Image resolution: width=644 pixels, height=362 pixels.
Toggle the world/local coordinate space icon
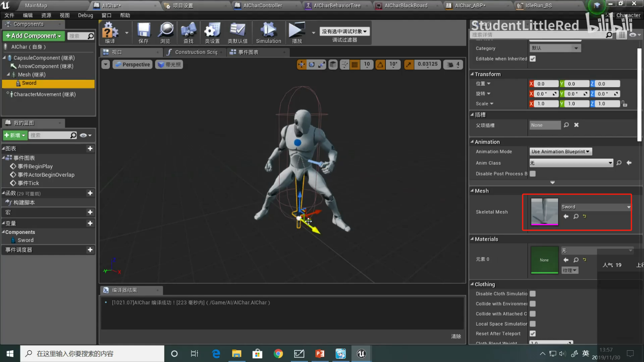click(x=333, y=64)
